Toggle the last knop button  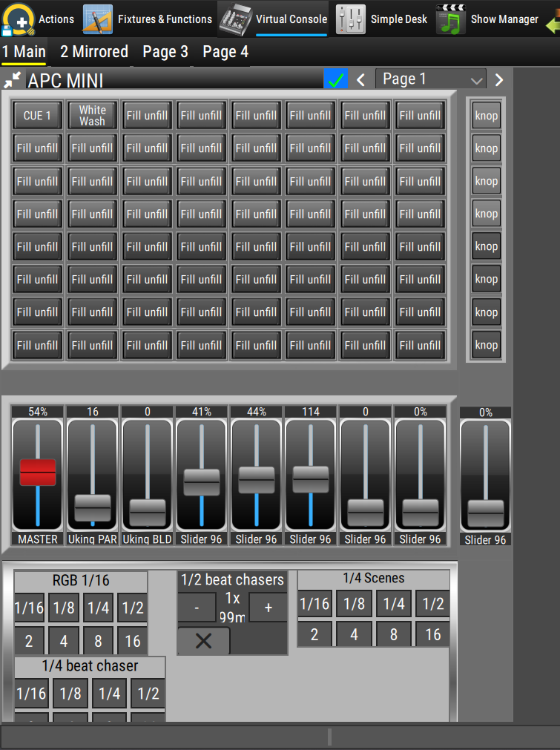[487, 345]
